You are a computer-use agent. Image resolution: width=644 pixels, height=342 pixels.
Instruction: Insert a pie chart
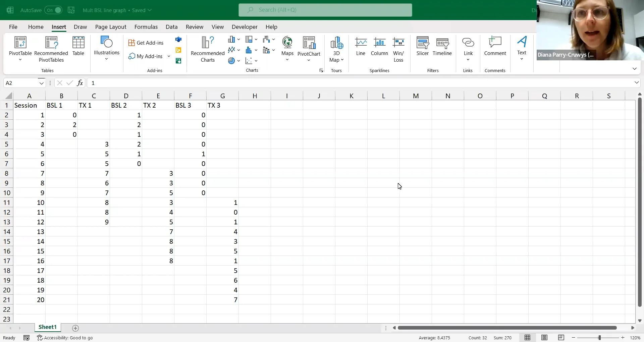click(x=232, y=60)
